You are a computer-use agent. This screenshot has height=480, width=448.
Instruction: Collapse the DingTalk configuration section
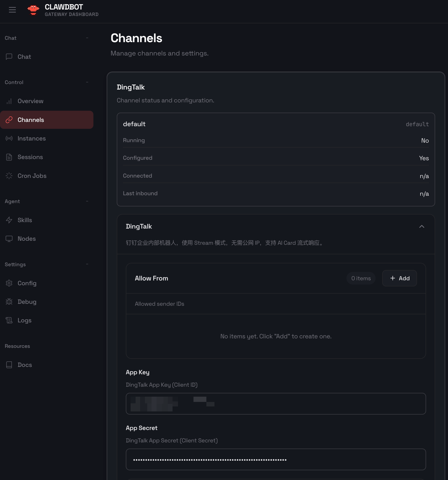pos(422,226)
